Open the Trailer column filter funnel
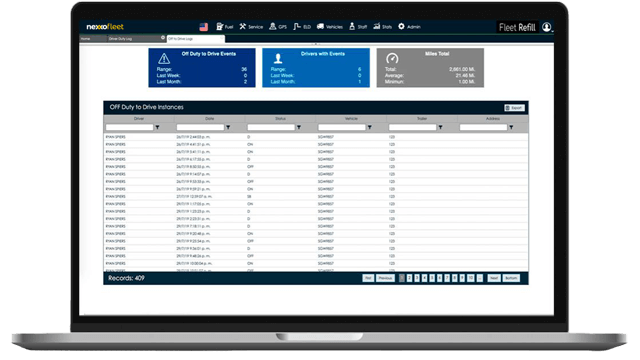Viewport: 640px width, 360px height. 440,127
